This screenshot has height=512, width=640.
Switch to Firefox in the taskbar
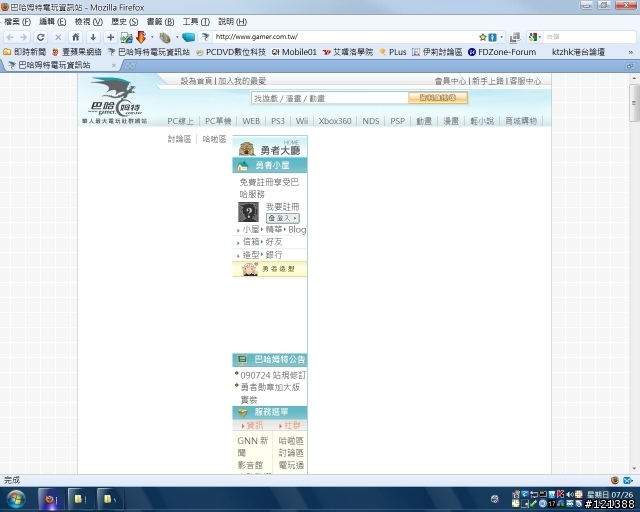pyautogui.click(x=51, y=499)
